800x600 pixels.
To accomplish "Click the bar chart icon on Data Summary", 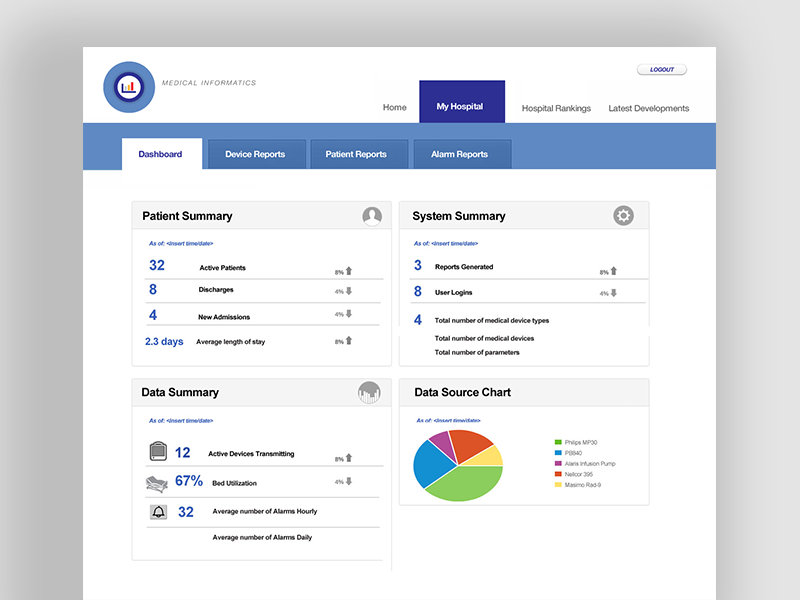I will click(370, 392).
